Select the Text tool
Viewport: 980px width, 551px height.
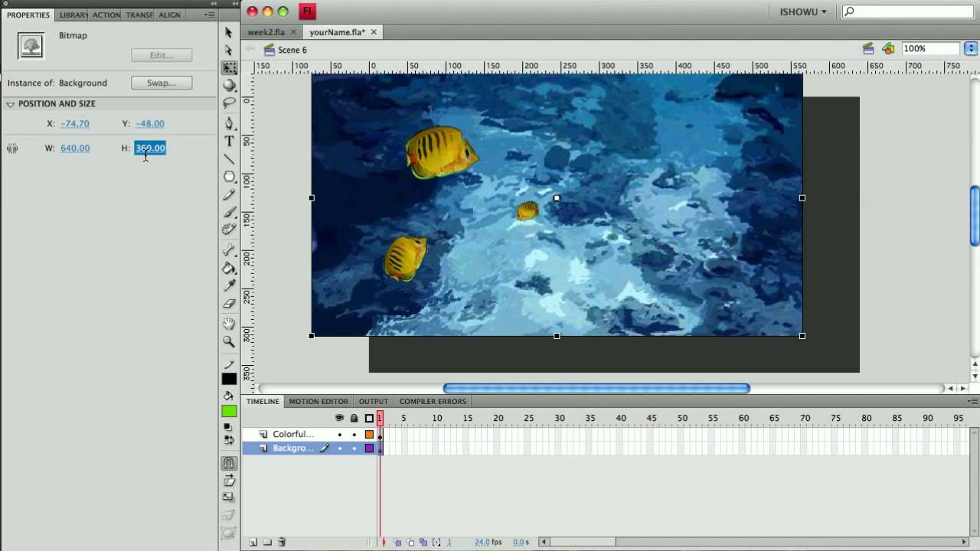coord(229,141)
